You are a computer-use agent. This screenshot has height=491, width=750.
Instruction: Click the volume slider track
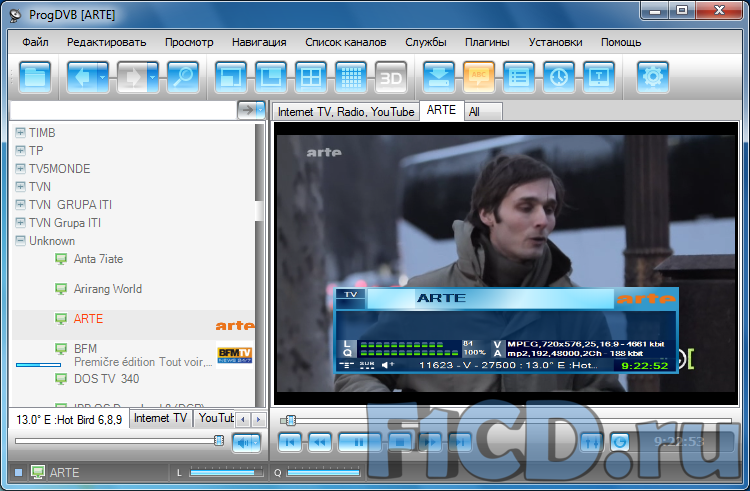click(x=117, y=441)
